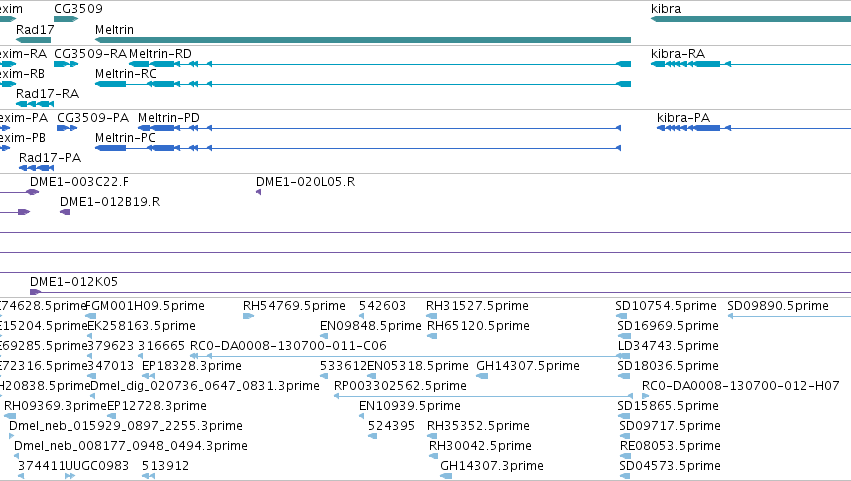Open the EK258163.5prime label
Viewport: 851px width, 481px height.
click(141, 326)
